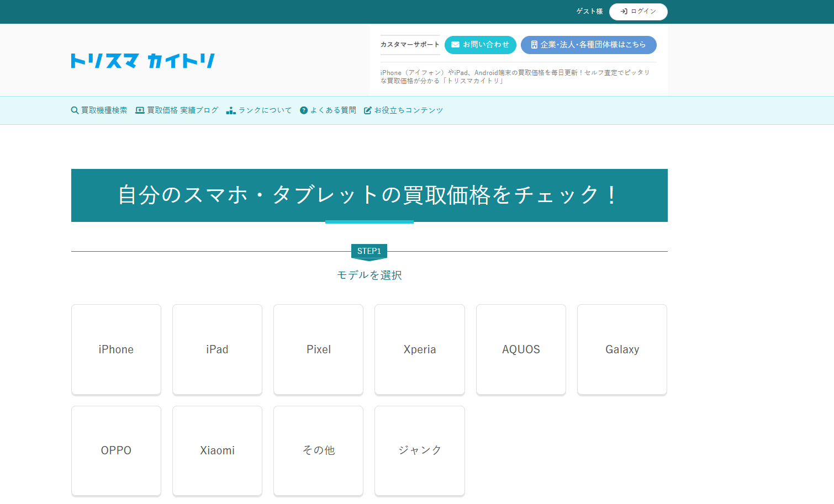Click the edit icon beside お役立ちコンテンツ
This screenshot has height=504, width=834.
pos(368,110)
